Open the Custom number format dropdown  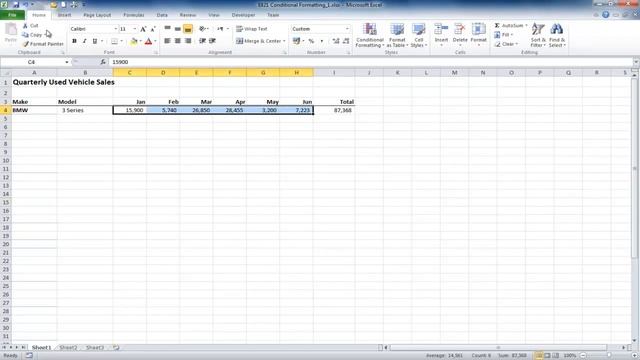point(347,29)
